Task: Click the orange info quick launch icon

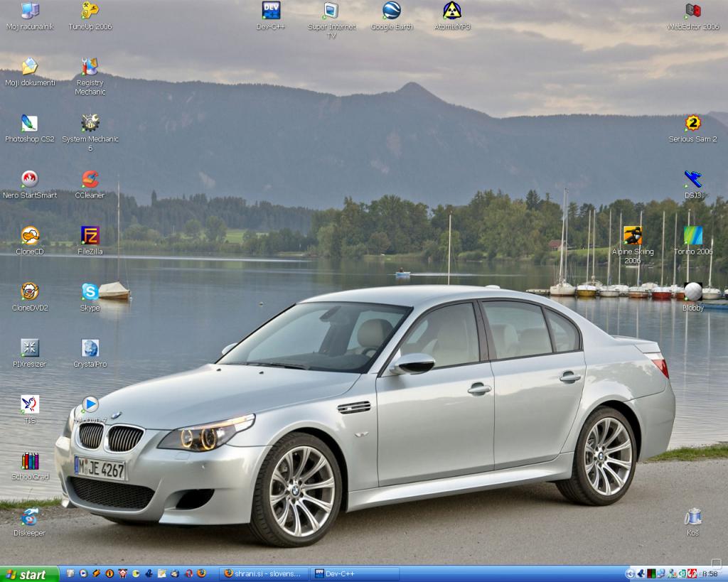Action: click(x=109, y=573)
